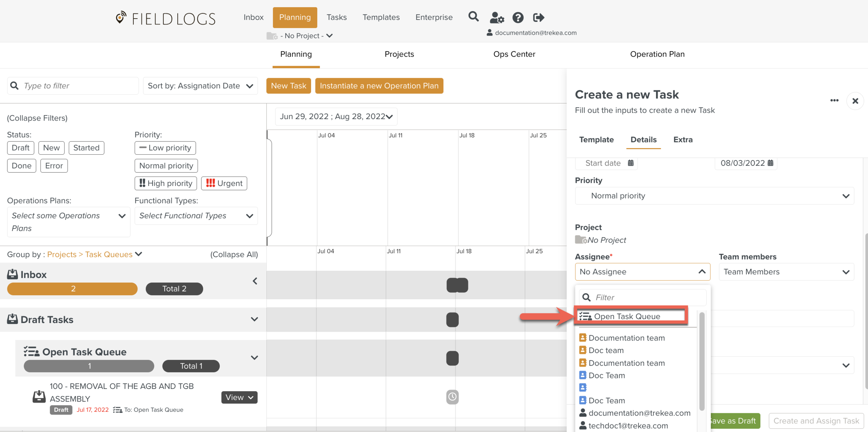Viewport: 868px width, 432px height.
Task: Open the View dropdown button on task
Action: 239,397
